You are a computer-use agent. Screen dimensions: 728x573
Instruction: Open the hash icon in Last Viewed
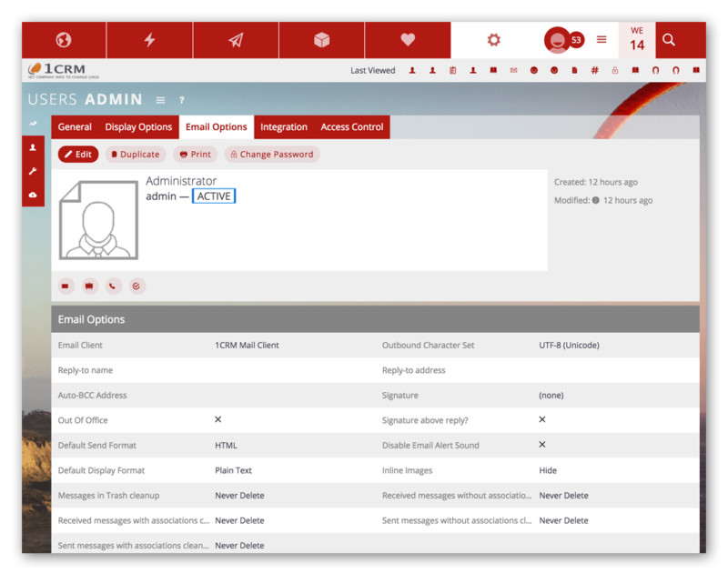point(594,70)
